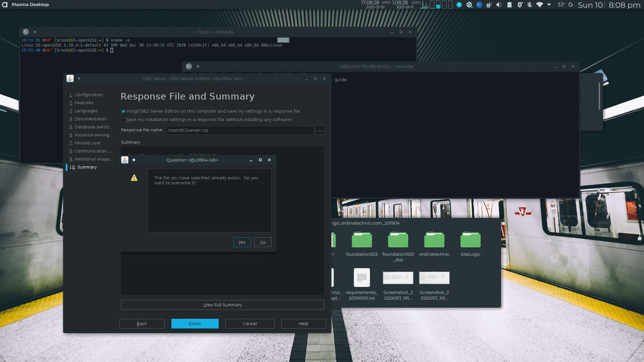Jump to step 7. Fenced user

click(x=85, y=143)
